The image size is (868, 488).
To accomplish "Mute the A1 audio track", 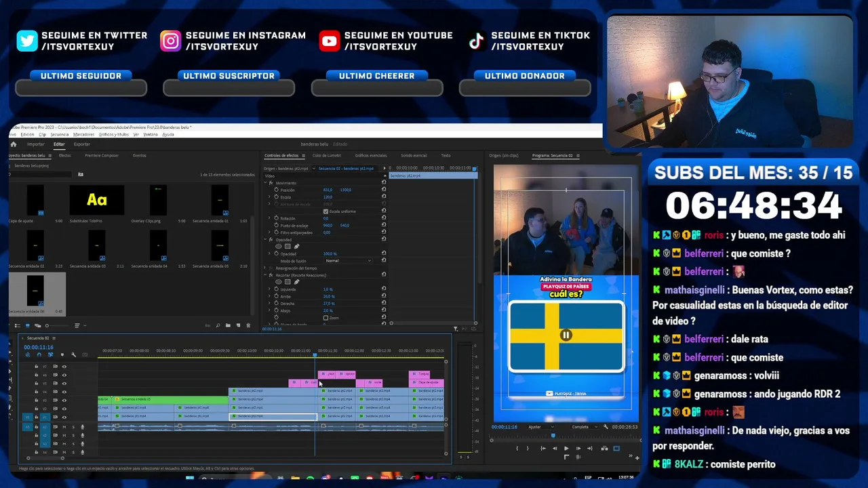I will point(64,427).
